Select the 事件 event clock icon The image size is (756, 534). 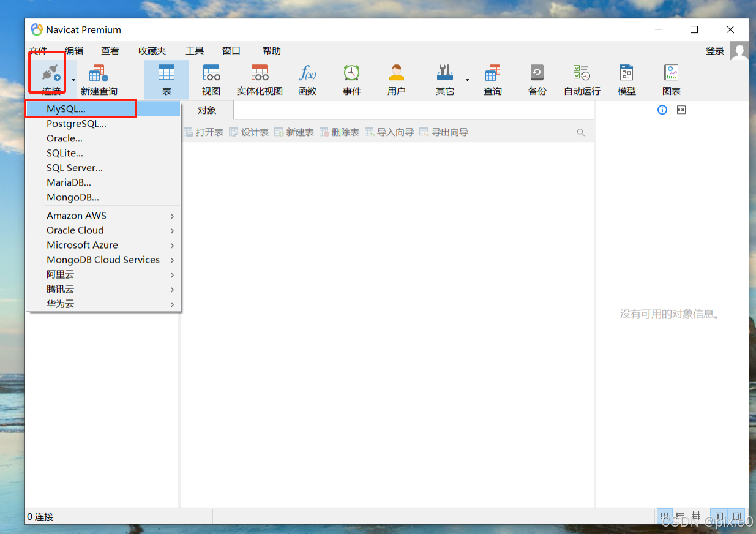coord(351,73)
